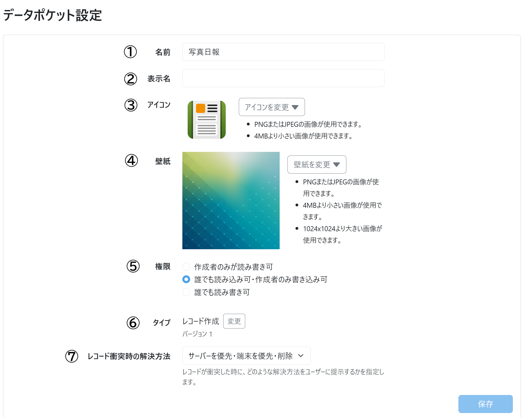Click circled number 7 marker beside レコード衝突時の解決方法

[72, 356]
